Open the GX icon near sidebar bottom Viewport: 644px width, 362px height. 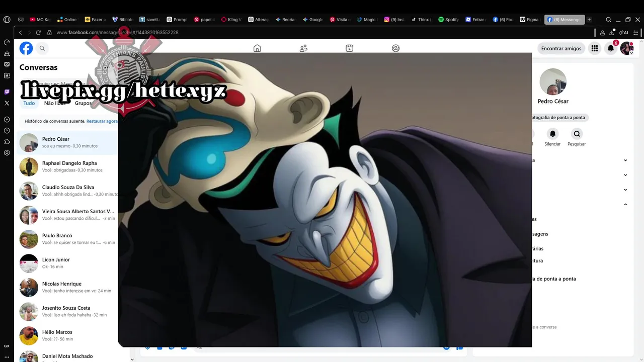point(7,346)
